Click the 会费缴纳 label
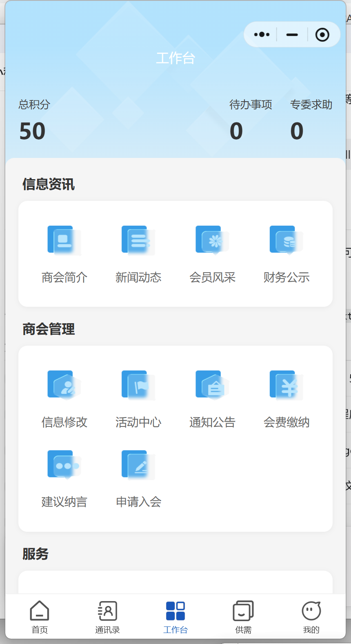Viewport: 351px width, 644px height. [287, 422]
